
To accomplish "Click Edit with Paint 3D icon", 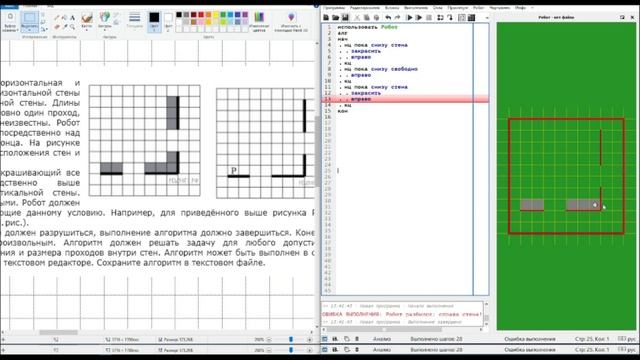I will [291, 22].
